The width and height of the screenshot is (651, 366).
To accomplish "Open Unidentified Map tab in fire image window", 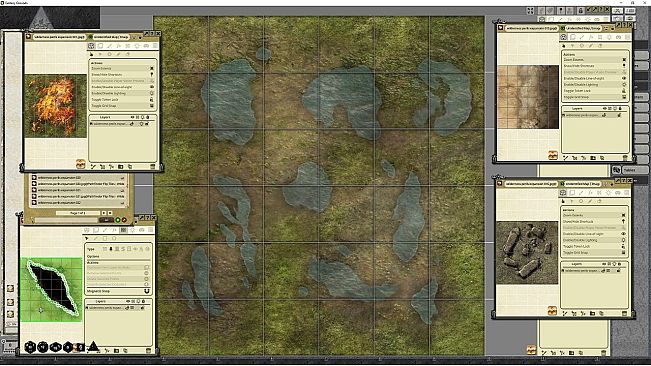I will pos(110,37).
